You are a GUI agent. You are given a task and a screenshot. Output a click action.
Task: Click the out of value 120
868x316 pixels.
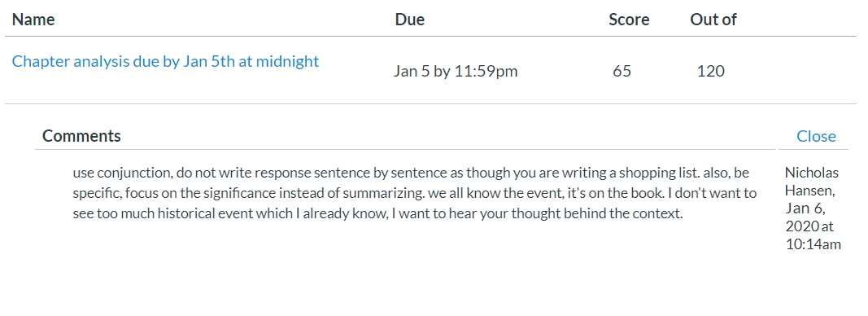pos(711,71)
